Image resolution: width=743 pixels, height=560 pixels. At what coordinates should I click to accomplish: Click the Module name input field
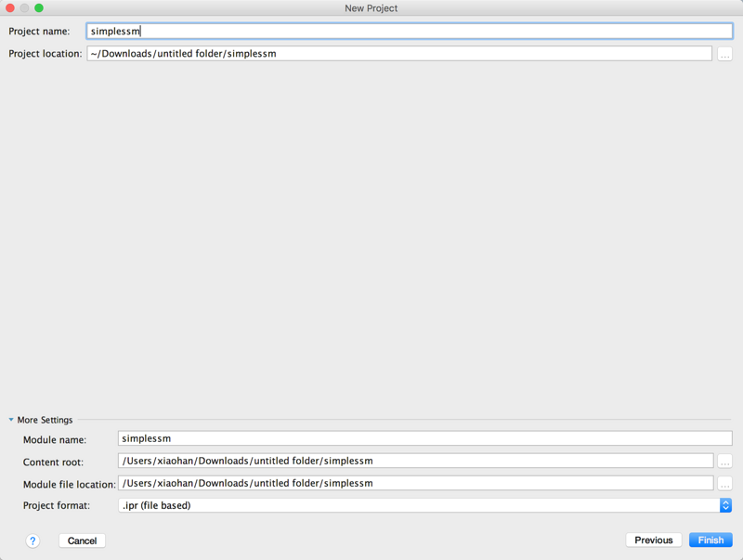[425, 438]
